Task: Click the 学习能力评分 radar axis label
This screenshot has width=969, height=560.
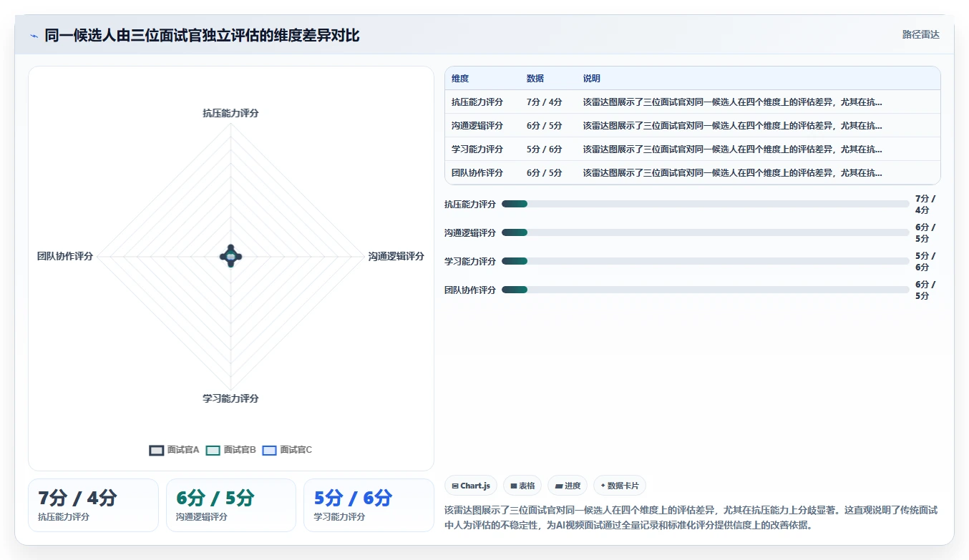Action: coord(230,398)
